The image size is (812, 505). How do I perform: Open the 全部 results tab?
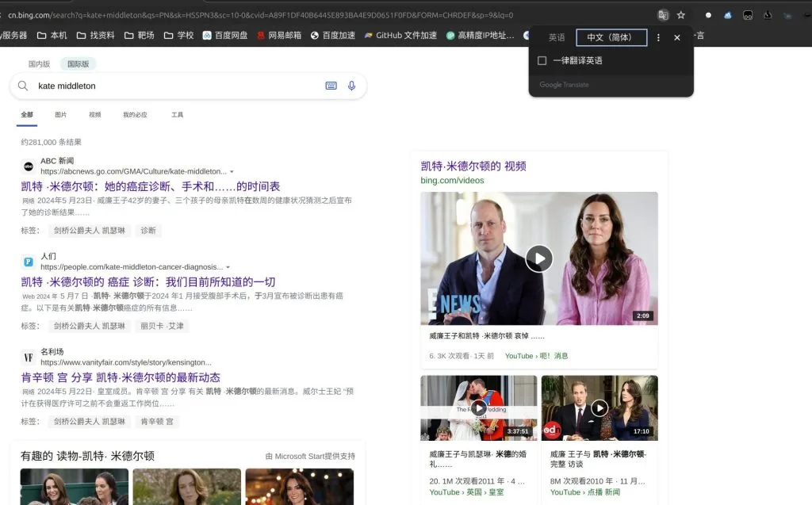(27, 114)
